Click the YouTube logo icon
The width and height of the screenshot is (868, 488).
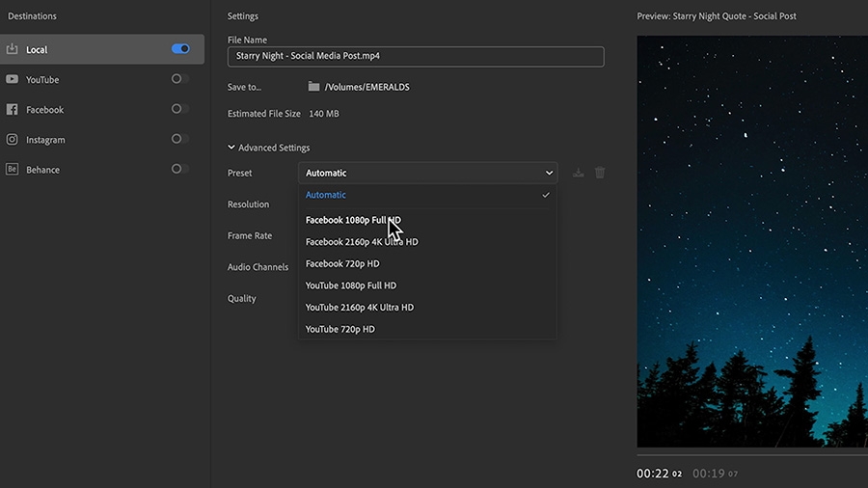(12, 79)
